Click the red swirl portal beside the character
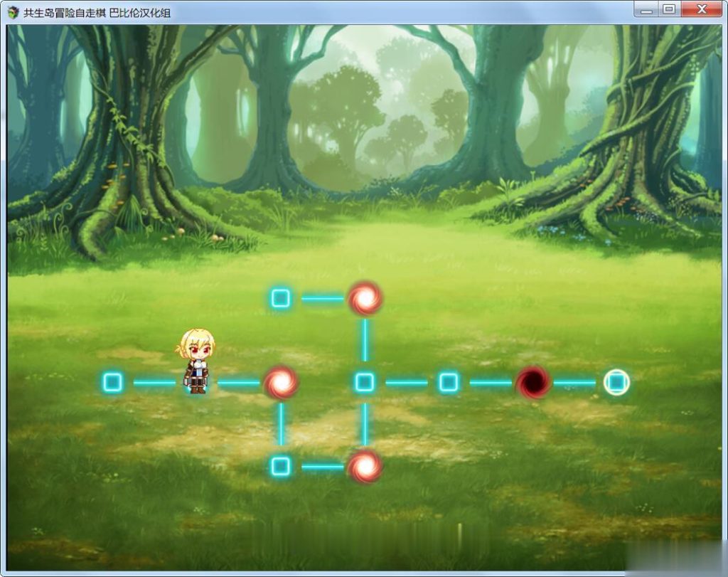 pos(281,383)
